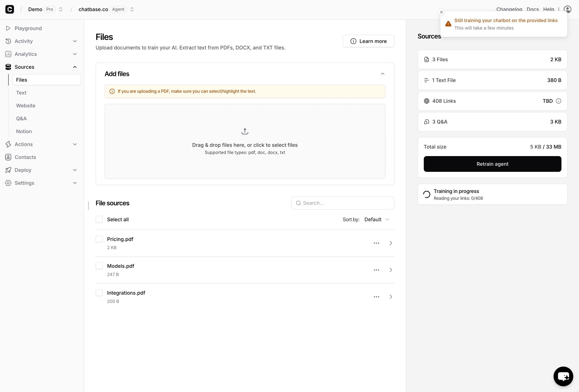Open the Docs menu item
This screenshot has height=392, width=579.
click(533, 9)
